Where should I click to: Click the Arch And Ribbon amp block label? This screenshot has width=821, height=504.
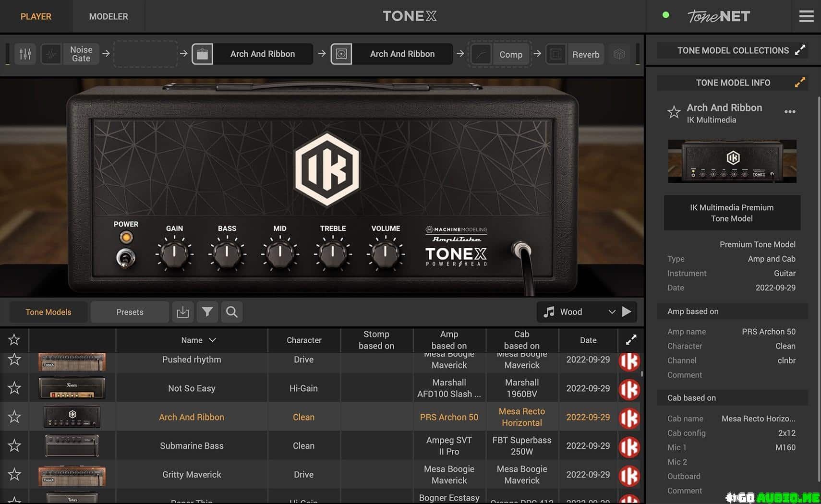pyautogui.click(x=263, y=54)
